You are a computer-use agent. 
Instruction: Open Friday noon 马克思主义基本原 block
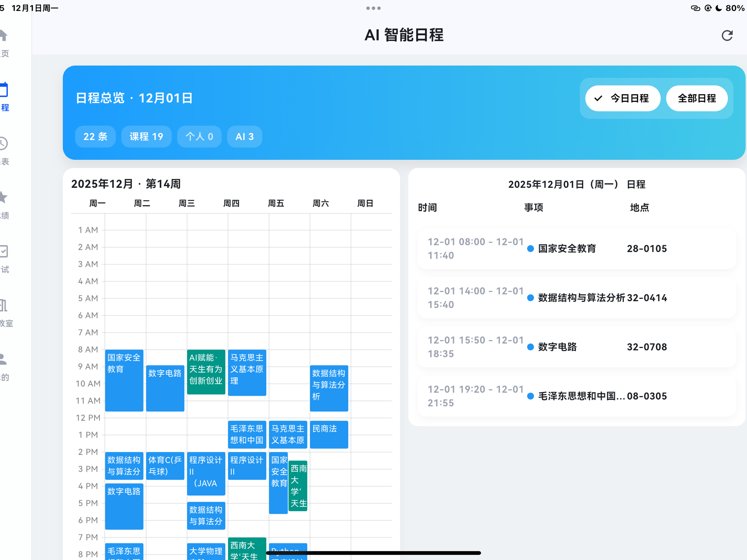(x=288, y=434)
